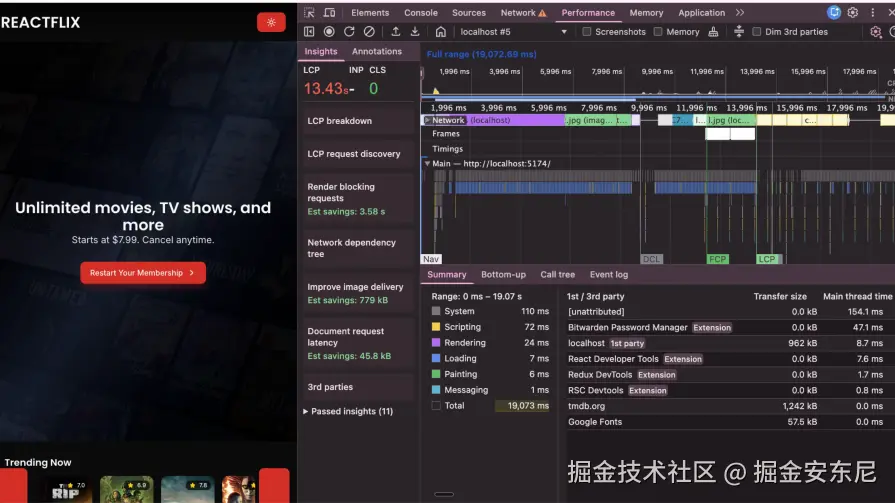The image size is (895, 503).
Task: Upload a saved profile with the upload icon
Action: 396,32
